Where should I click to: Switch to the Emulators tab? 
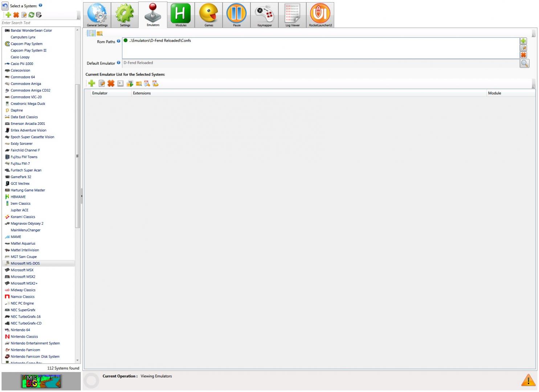click(153, 15)
